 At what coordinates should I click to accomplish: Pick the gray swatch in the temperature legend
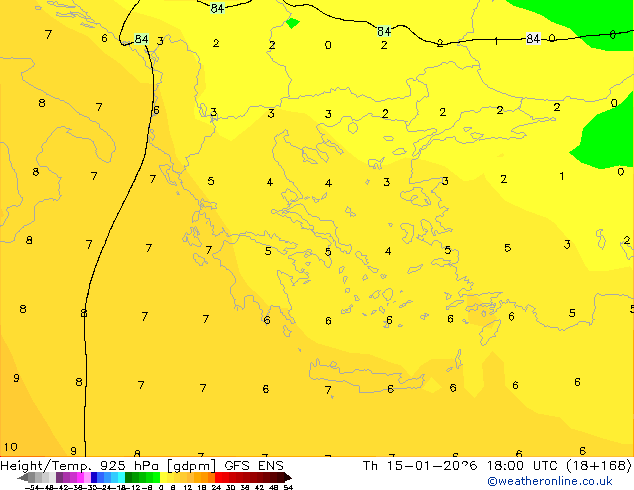(x=32, y=478)
